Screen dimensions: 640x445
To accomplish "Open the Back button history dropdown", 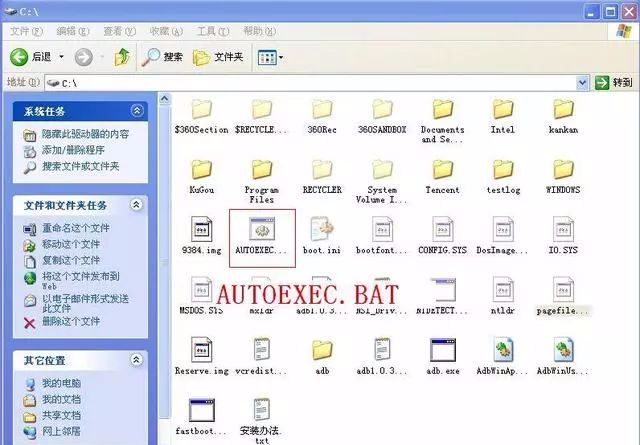I will (x=62, y=57).
